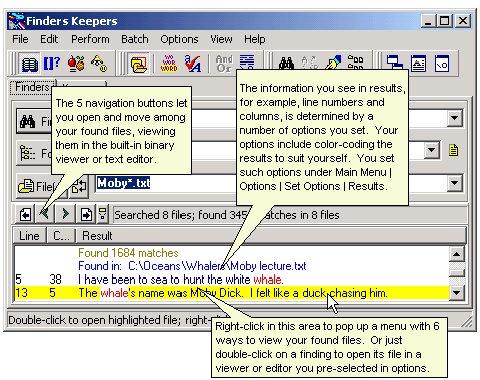Click the cascading windows toolbar icon

point(395,63)
